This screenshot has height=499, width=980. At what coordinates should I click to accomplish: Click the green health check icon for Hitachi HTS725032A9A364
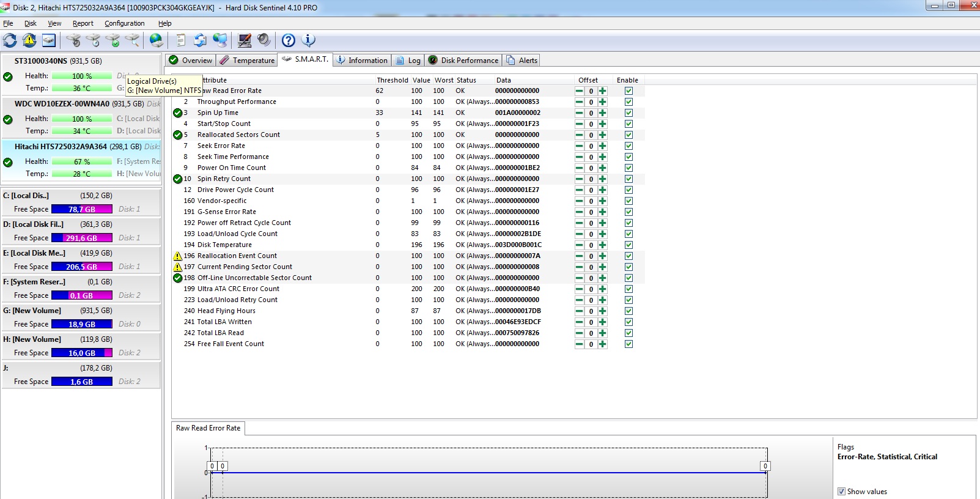8,163
